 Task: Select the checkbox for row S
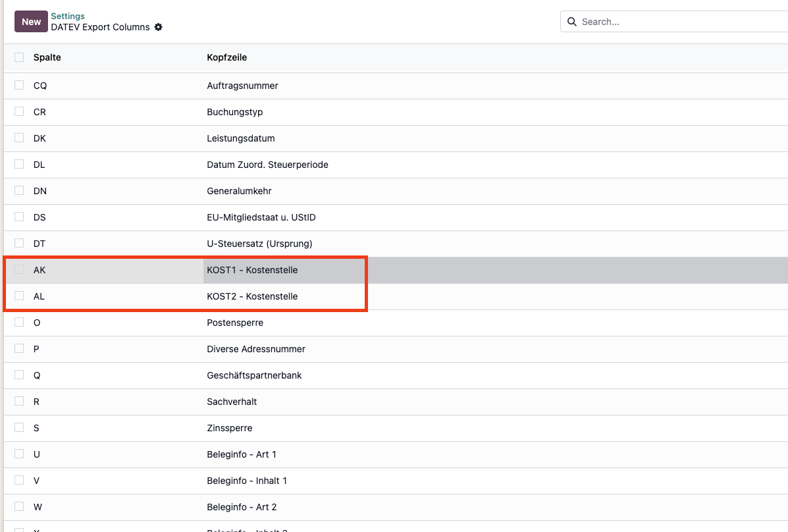pos(19,427)
